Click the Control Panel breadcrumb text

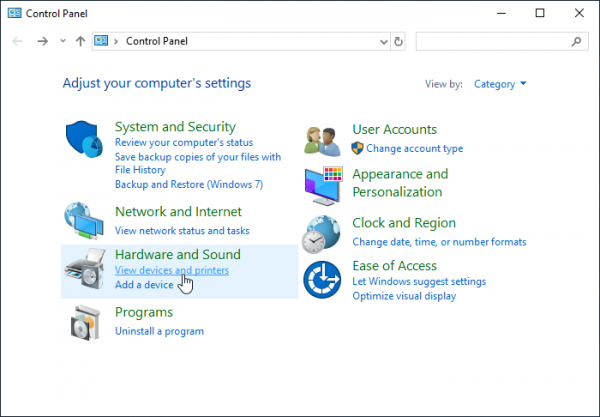click(157, 41)
